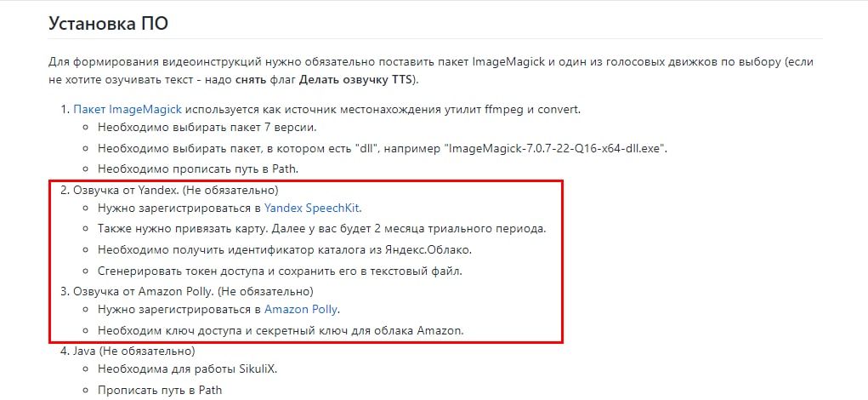Click the "идентификатор каталога из Яндекс.Облако" line
Image resolution: width=868 pixels, height=400 pixels.
(285, 250)
